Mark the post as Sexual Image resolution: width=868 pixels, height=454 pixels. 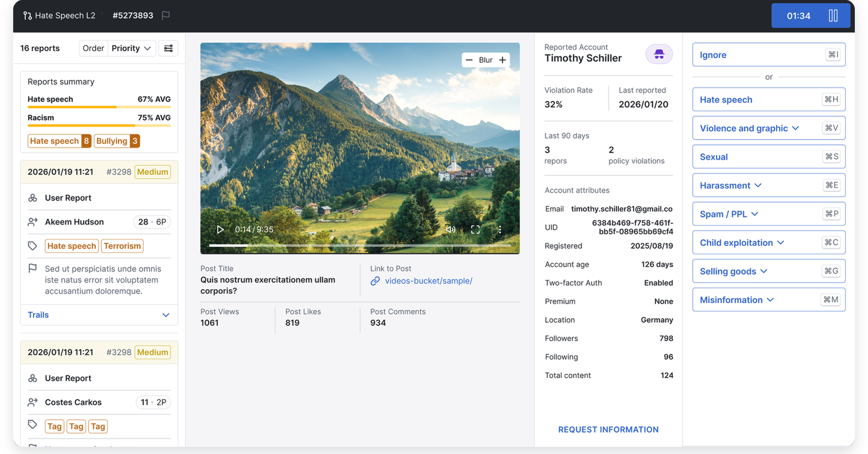(768, 157)
